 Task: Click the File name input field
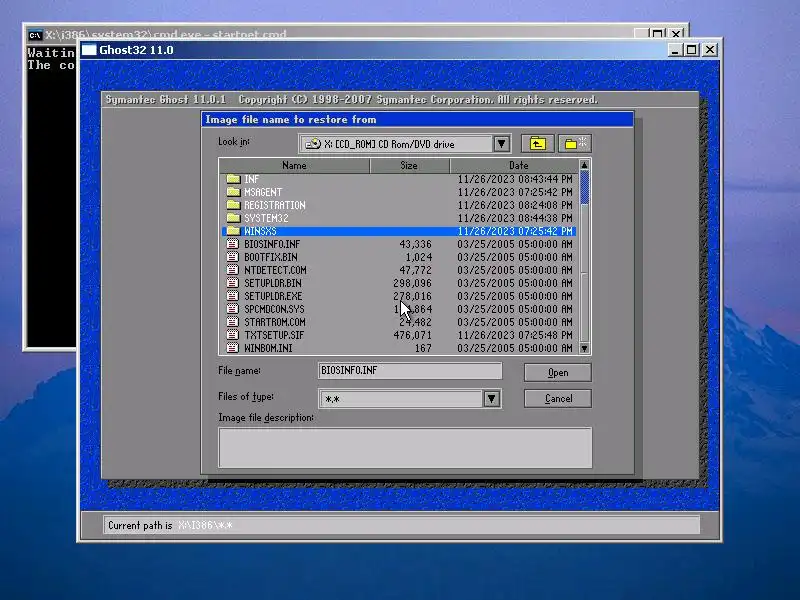[410, 370]
